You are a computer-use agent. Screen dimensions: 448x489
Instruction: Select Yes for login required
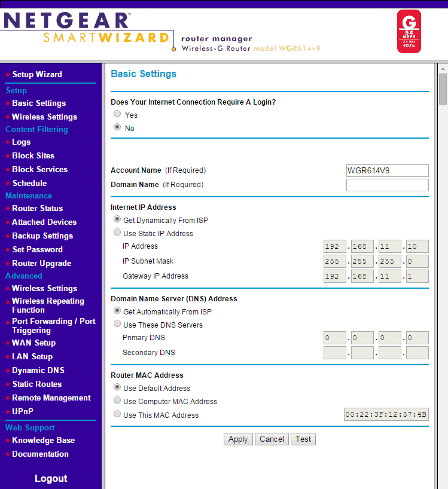tap(117, 114)
